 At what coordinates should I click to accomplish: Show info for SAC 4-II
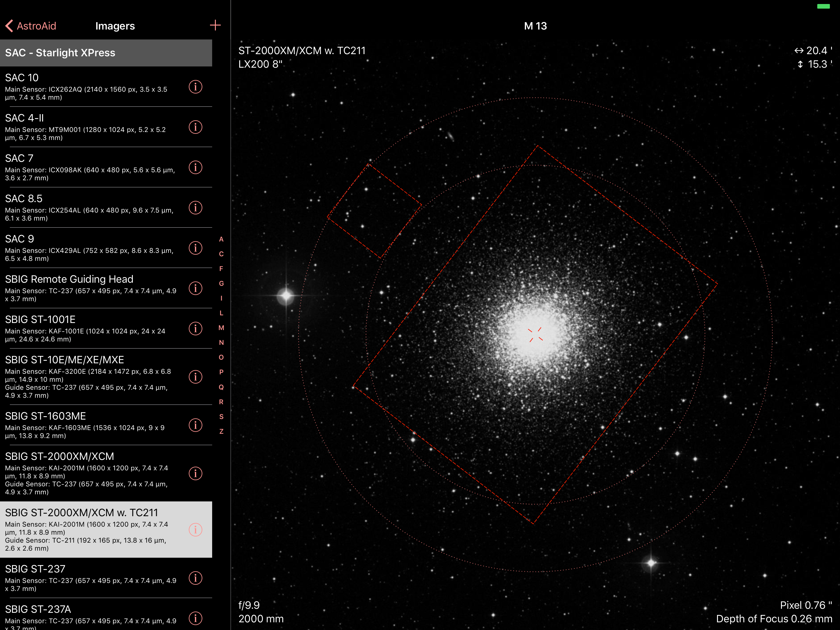(x=195, y=127)
